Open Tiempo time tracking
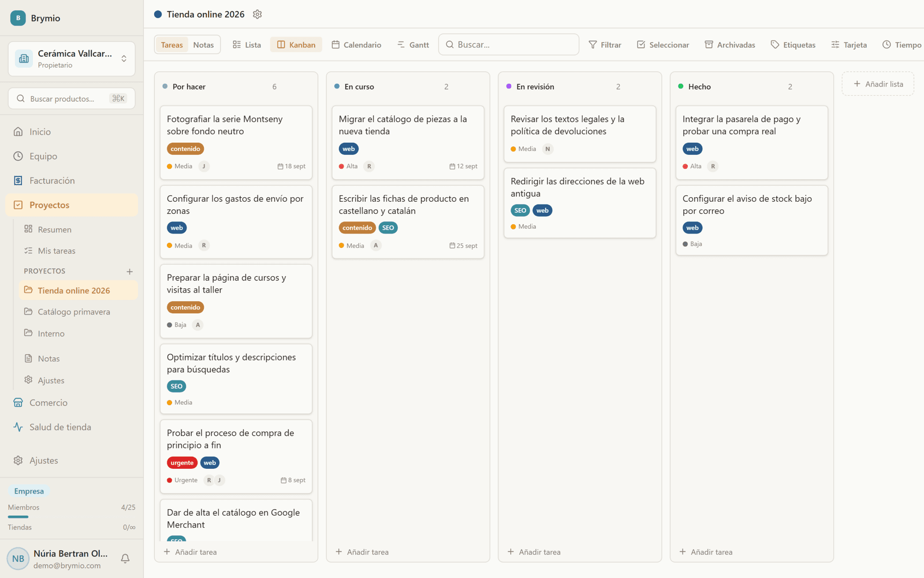This screenshot has height=578, width=924. (901, 45)
